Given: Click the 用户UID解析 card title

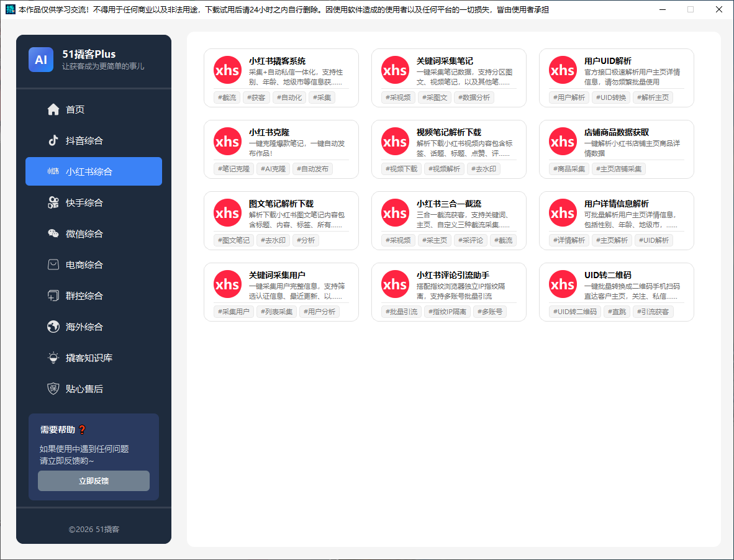Looking at the screenshot, I should tap(607, 61).
